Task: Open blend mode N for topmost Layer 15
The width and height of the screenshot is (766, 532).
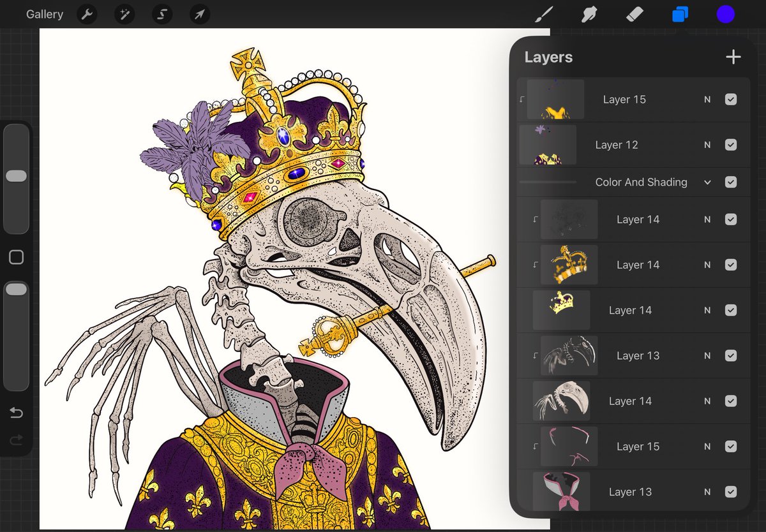Action: click(x=707, y=100)
